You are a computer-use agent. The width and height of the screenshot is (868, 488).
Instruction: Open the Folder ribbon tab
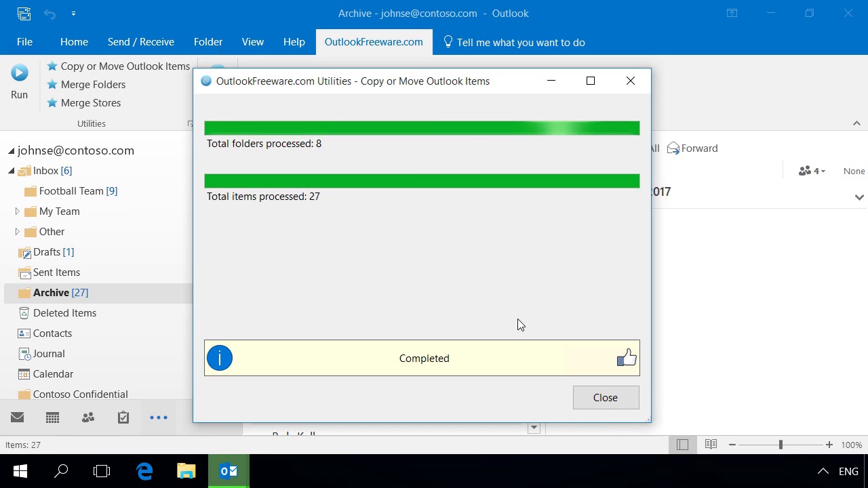click(x=208, y=42)
